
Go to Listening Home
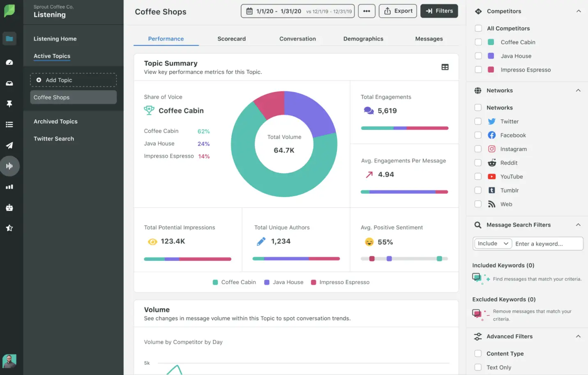tap(55, 39)
